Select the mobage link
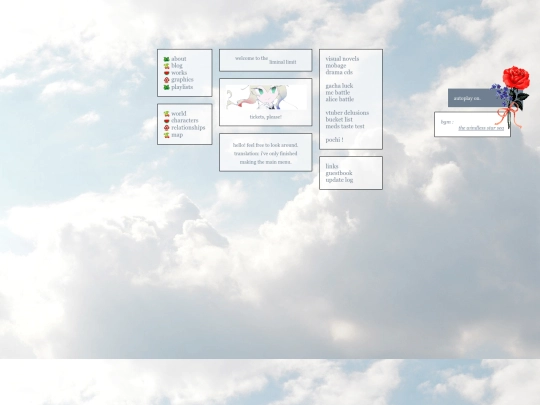The image size is (540, 405). 336,65
